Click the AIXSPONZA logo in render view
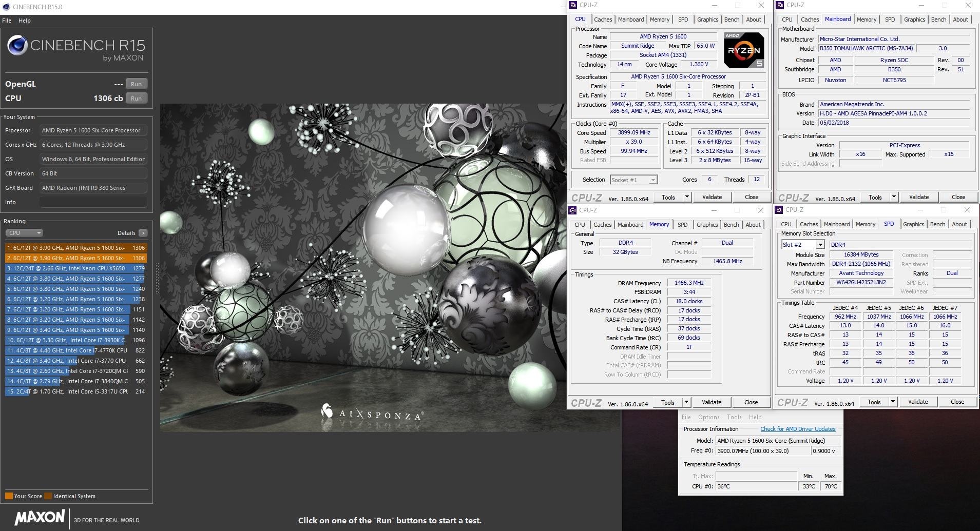This screenshot has height=531, width=980. (x=372, y=412)
